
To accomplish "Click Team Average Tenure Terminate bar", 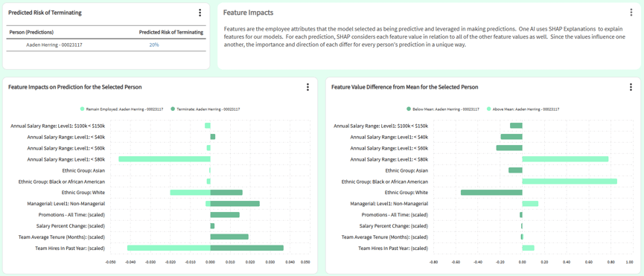I will [229, 237].
